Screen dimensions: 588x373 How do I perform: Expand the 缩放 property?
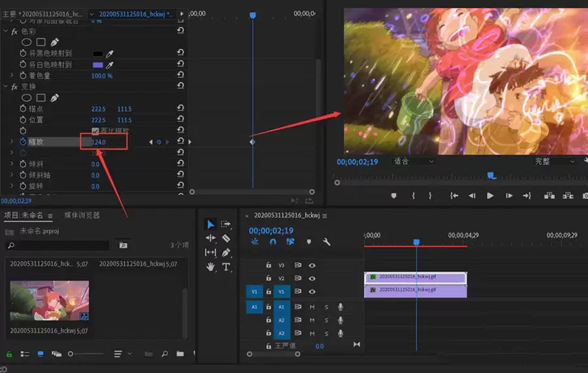pos(12,142)
